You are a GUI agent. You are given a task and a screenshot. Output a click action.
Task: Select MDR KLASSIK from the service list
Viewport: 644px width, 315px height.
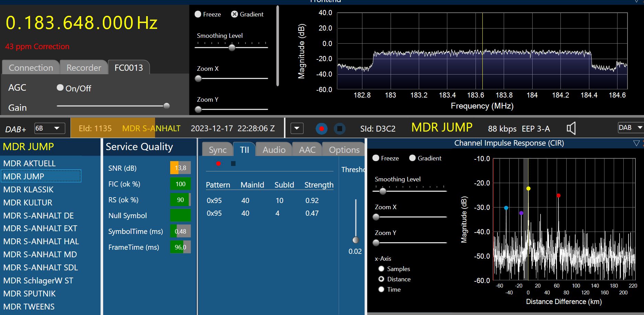click(x=29, y=190)
